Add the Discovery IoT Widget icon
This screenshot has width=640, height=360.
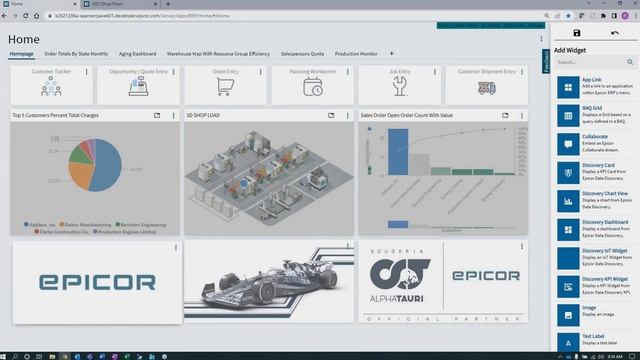(x=568, y=258)
